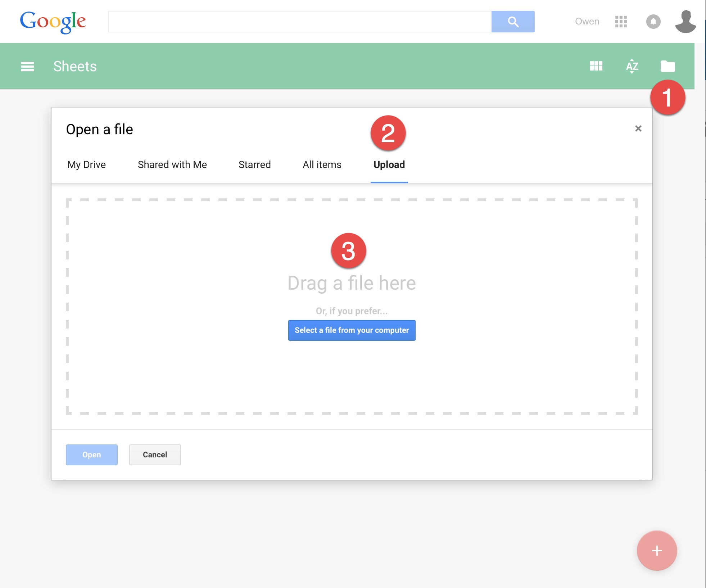The image size is (706, 588).
Task: Click the Google logo
Action: pyautogui.click(x=53, y=22)
